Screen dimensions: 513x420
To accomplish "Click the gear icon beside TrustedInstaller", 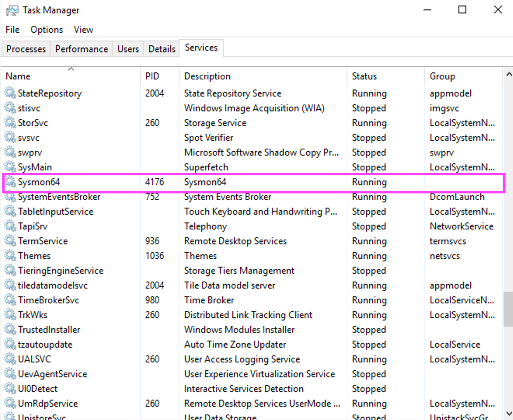I will tap(10, 329).
